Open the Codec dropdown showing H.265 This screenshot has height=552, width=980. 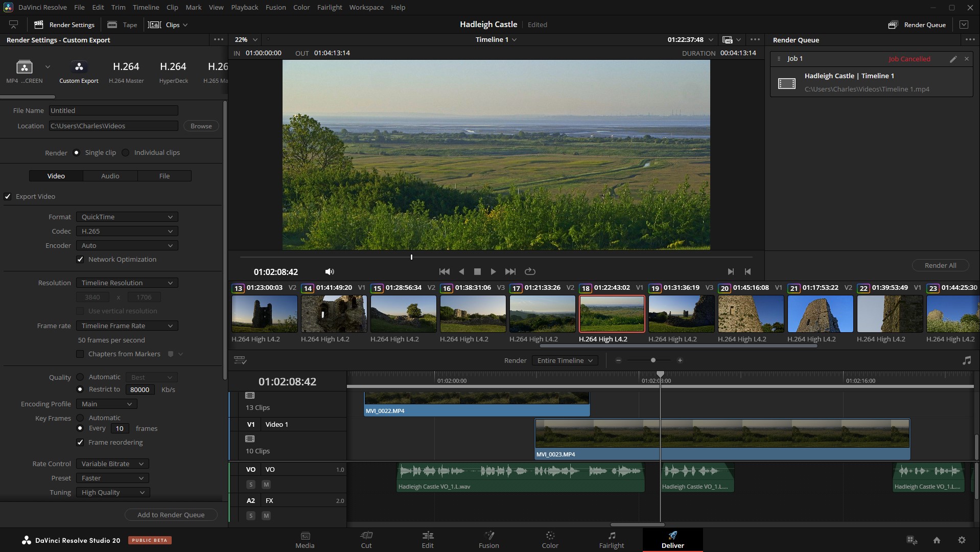127,231
